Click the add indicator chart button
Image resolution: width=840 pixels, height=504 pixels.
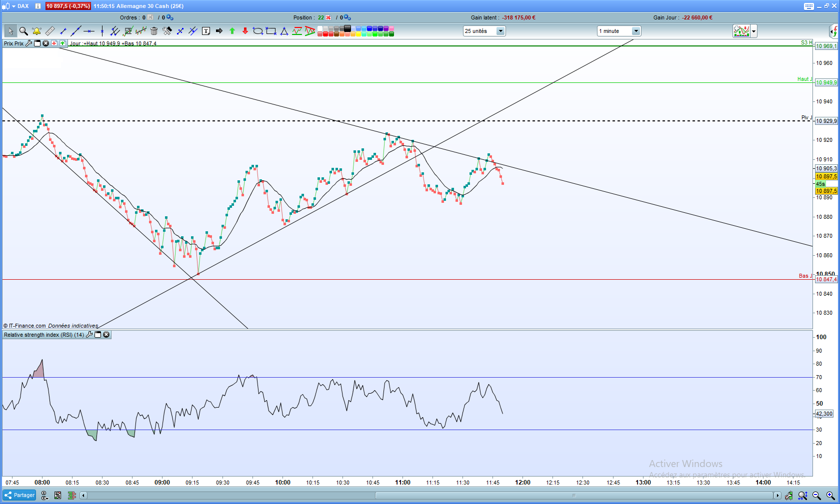pyautogui.click(x=741, y=31)
